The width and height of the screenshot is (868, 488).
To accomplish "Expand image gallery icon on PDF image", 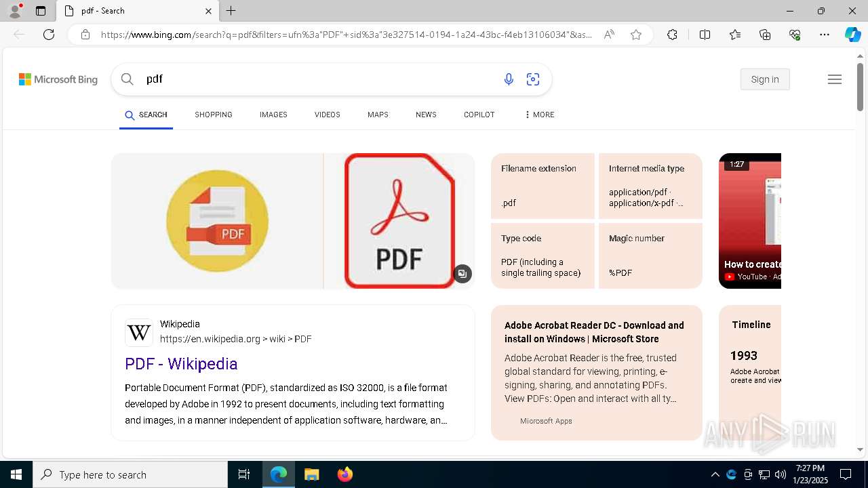I will (462, 274).
